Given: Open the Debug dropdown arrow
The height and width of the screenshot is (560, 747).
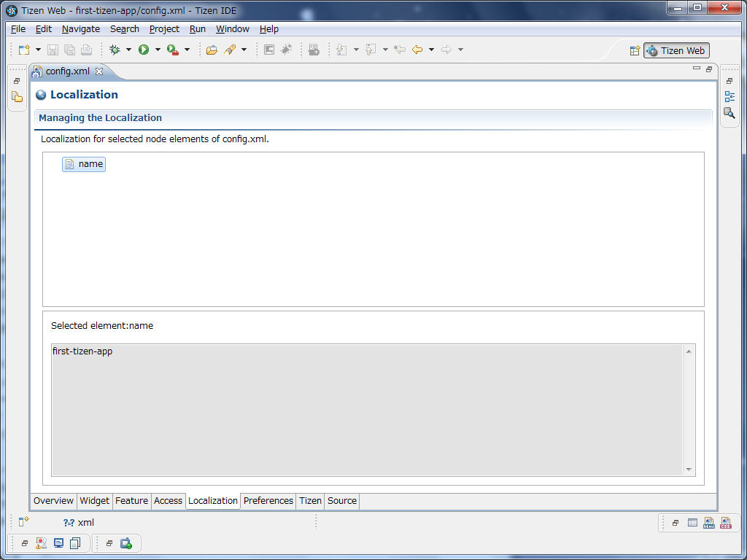Looking at the screenshot, I should pyautogui.click(x=128, y=50).
